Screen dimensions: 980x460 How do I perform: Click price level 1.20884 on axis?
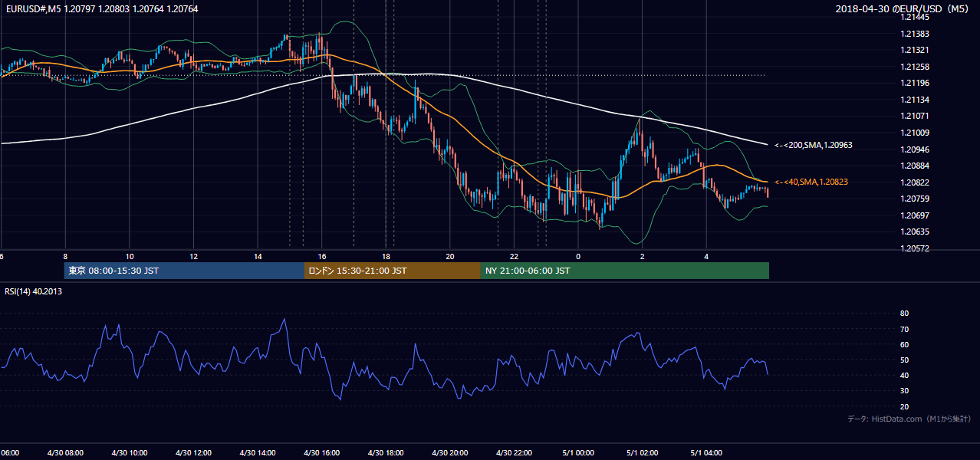click(916, 166)
